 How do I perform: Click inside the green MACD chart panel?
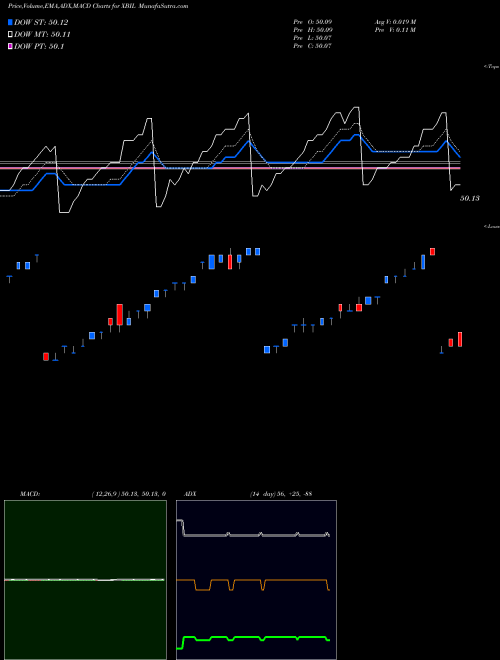tap(85, 580)
